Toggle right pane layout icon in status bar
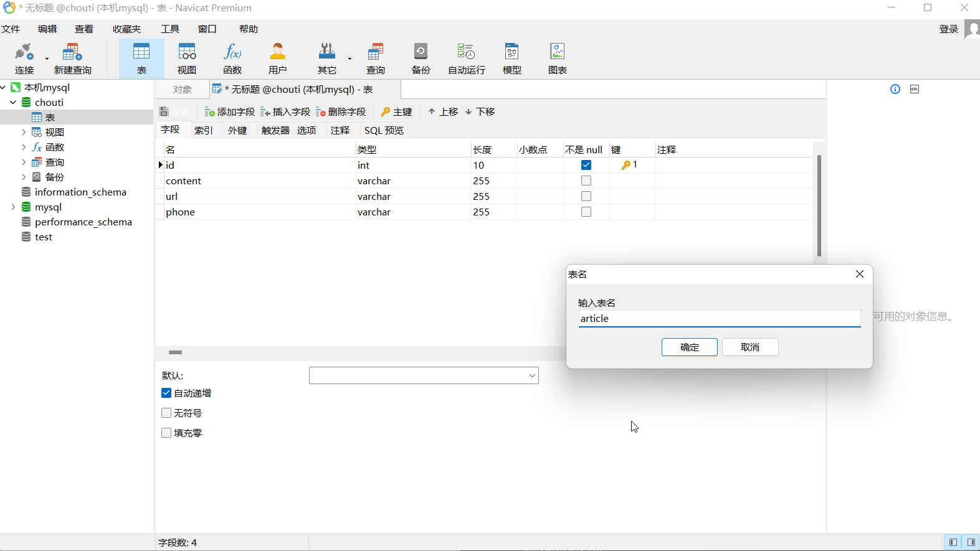Image resolution: width=980 pixels, height=551 pixels. point(971,542)
